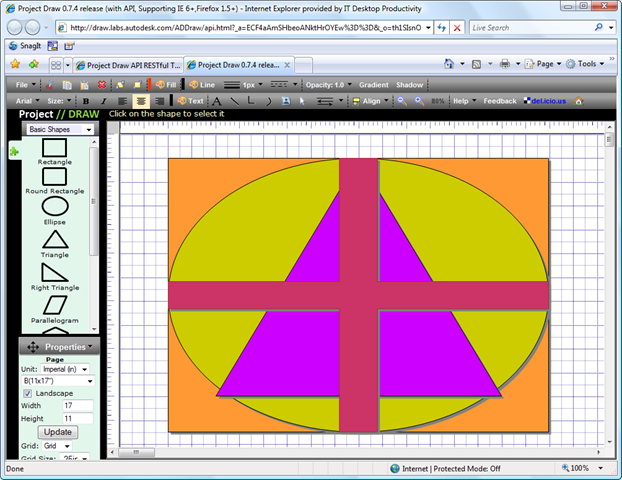Select the Text tool
The width and height of the screenshot is (622, 480).
click(190, 101)
